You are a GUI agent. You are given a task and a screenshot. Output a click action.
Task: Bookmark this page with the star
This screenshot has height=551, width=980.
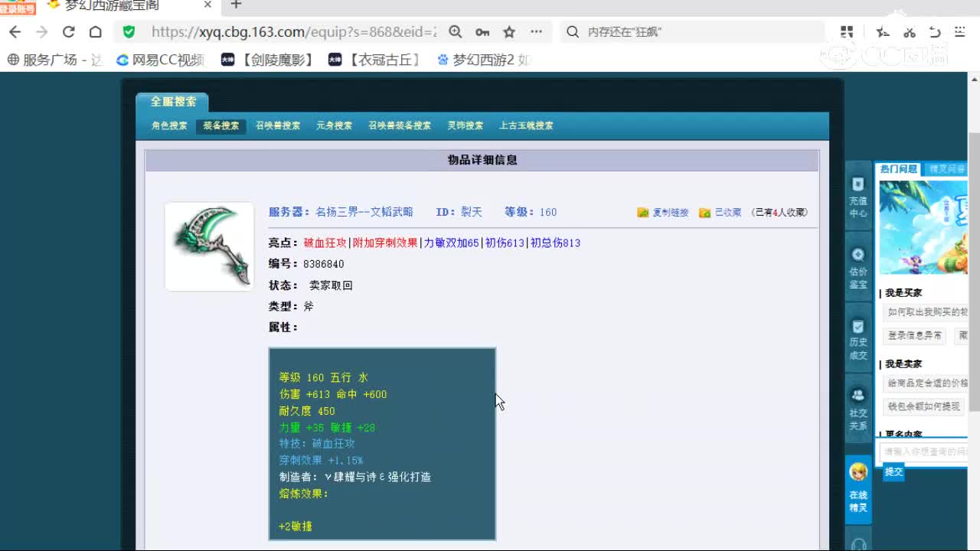[509, 32]
